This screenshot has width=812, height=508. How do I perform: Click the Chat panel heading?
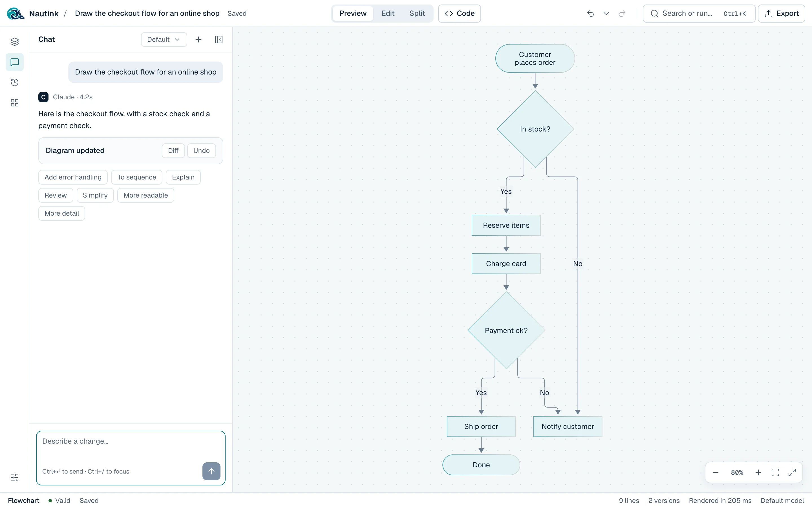click(47, 39)
